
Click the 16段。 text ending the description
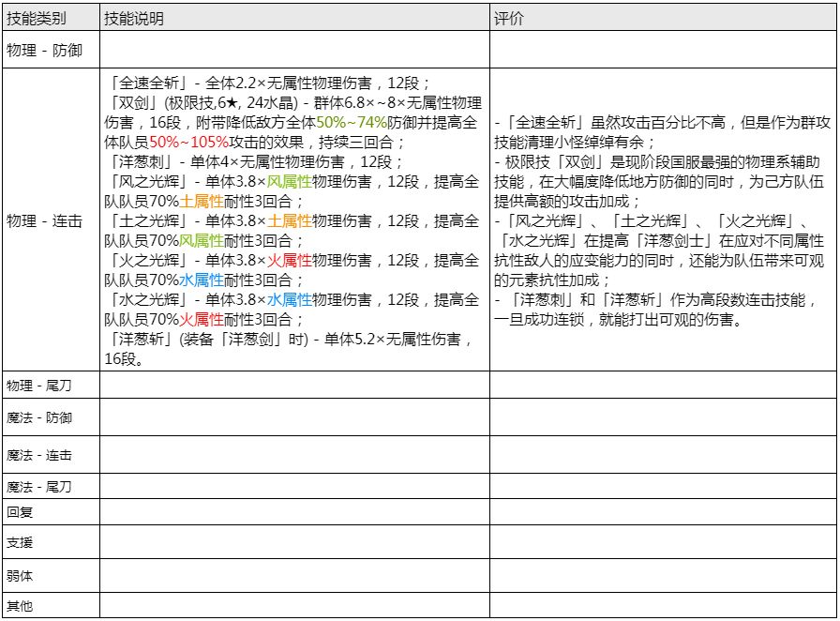[125, 358]
